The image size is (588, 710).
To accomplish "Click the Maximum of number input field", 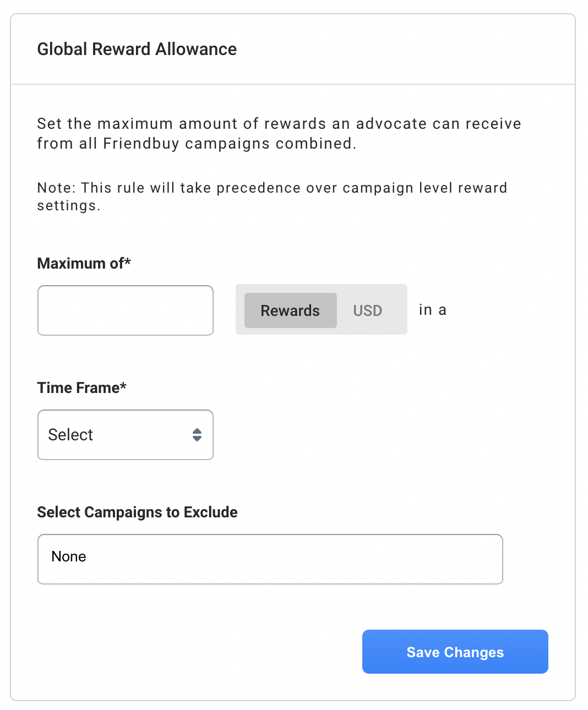I will pyautogui.click(x=125, y=310).
